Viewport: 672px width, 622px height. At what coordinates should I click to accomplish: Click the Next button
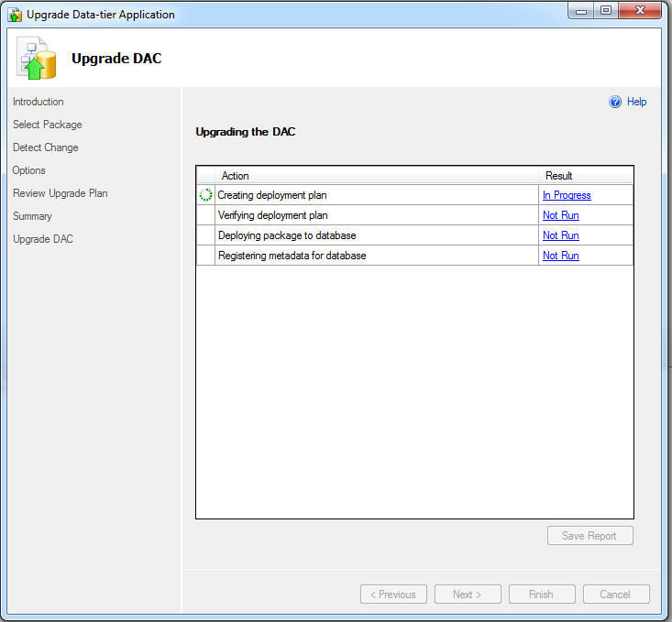point(468,595)
